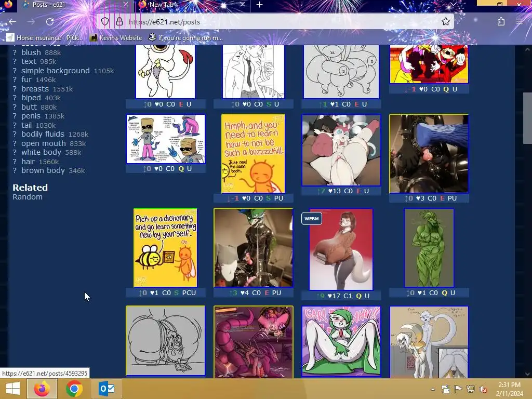Open the Firefox extensions puzzle icon
Viewport: 532px width, 399px height.
[501, 22]
